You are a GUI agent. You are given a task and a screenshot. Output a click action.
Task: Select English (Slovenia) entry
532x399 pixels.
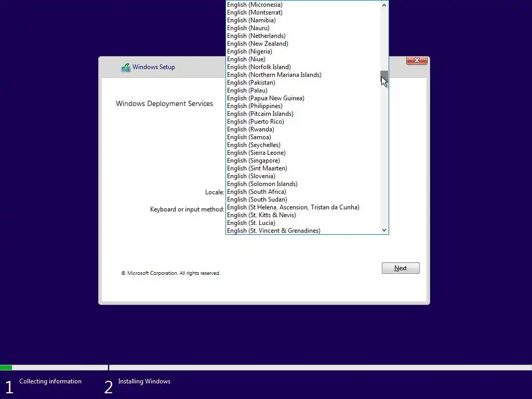tap(303, 177)
